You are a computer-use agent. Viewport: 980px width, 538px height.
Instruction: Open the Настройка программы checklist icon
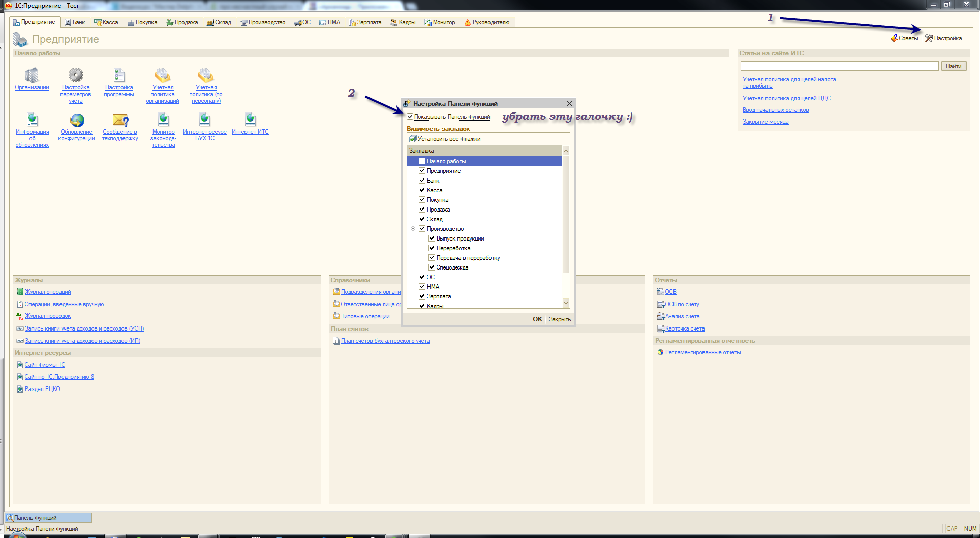point(119,75)
